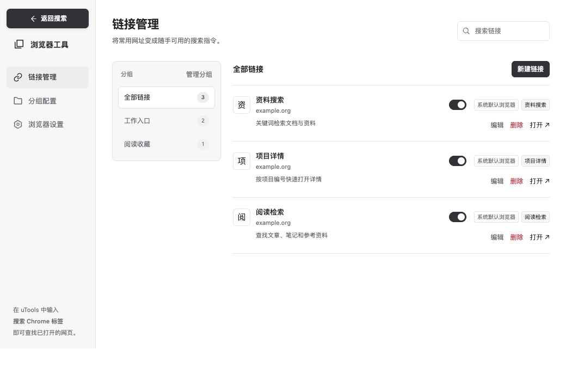Select the 工作入口 group

click(167, 120)
